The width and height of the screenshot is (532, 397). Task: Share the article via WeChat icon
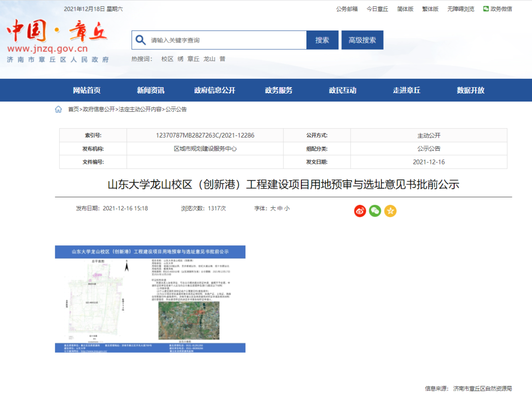pyautogui.click(x=375, y=211)
